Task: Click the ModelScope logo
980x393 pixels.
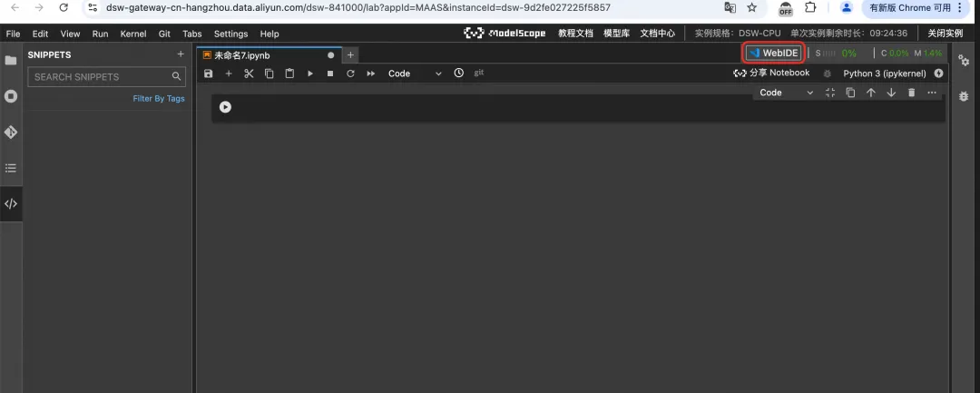Action: (505, 33)
